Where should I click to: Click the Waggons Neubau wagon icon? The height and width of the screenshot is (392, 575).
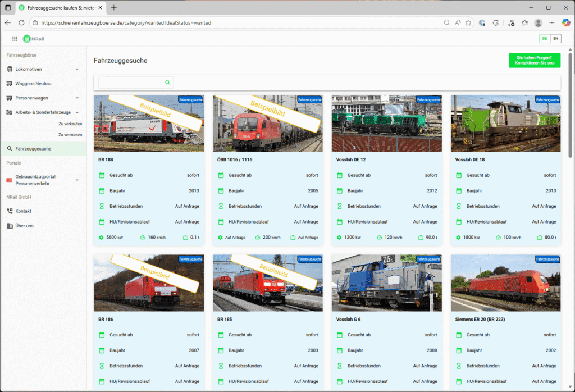coord(10,84)
